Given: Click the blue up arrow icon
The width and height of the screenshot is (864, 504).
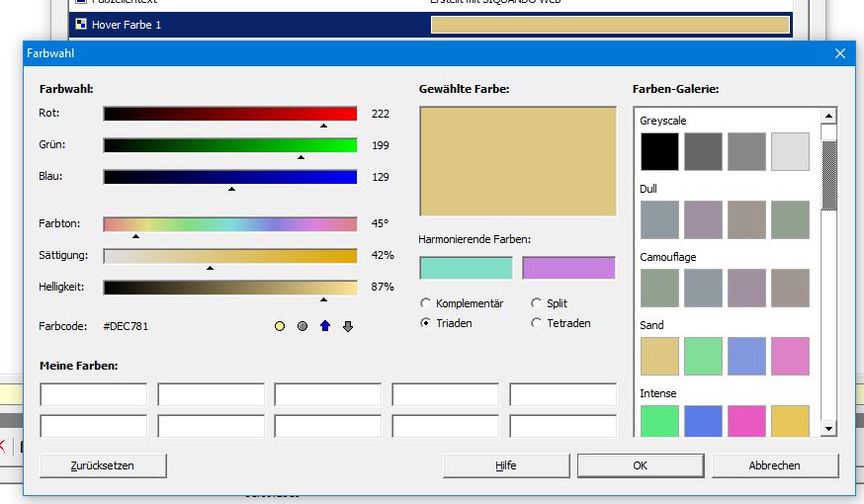Looking at the screenshot, I should [325, 326].
